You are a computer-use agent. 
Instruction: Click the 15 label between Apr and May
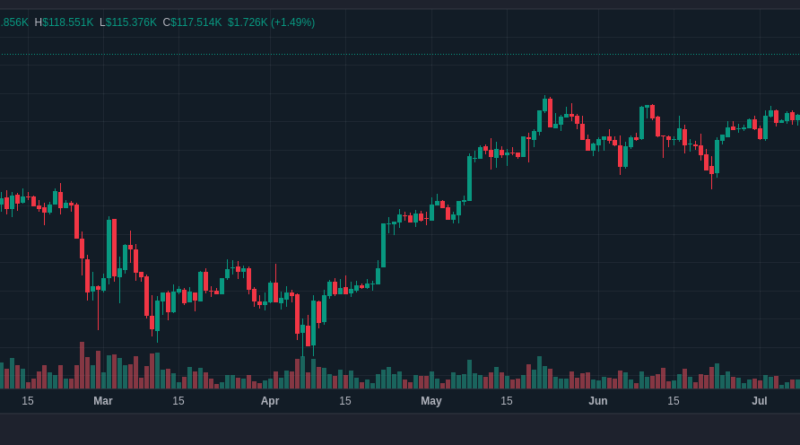click(345, 401)
